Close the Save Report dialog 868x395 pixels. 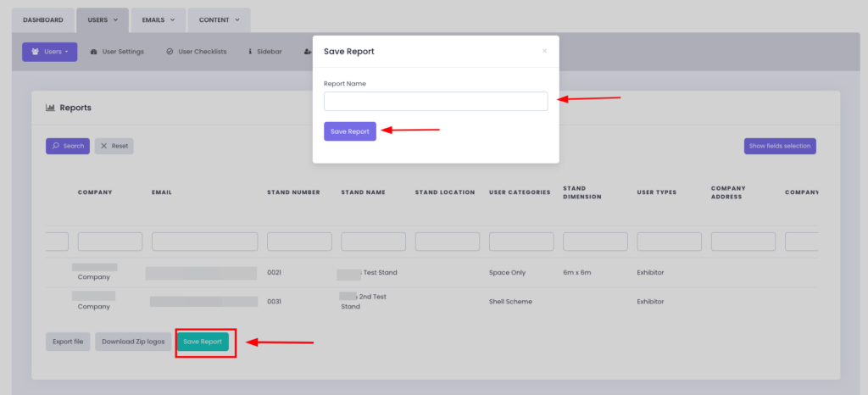[x=544, y=51]
